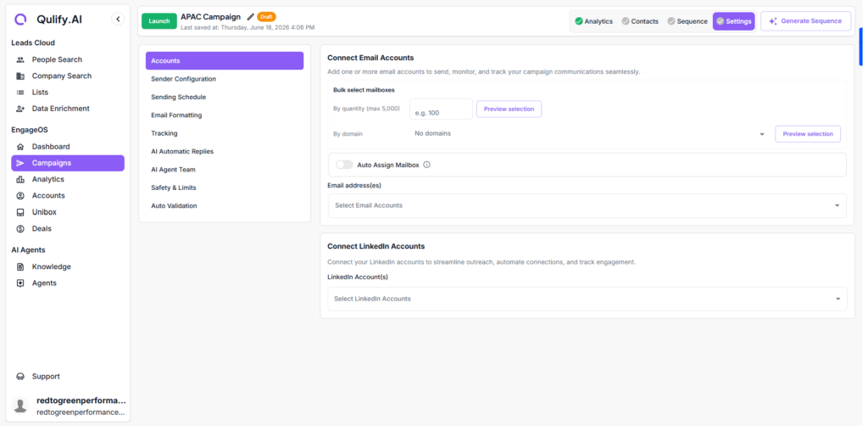Click Preview selection next to domain dropdown

click(x=808, y=134)
